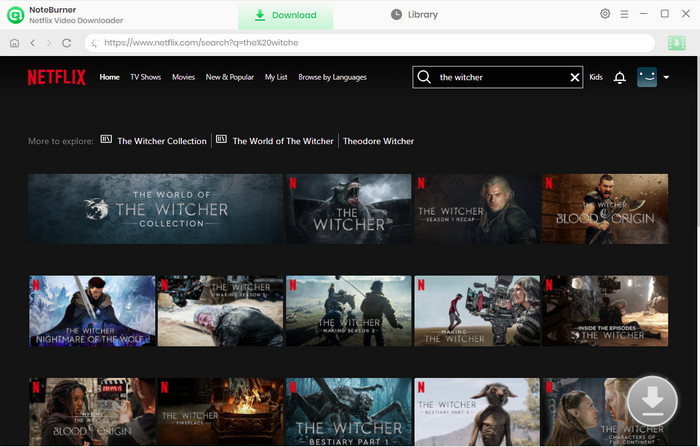Reload the page with refresh icon

67,43
